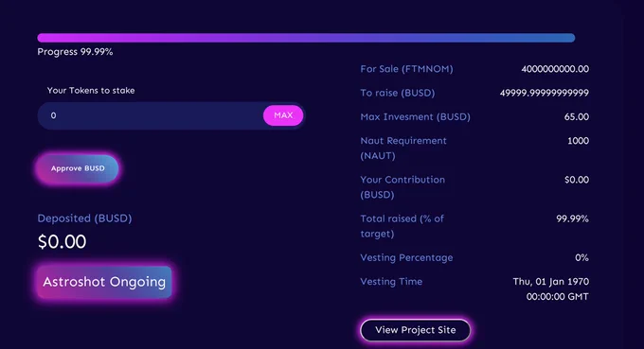Screen dimensions: 644x349
Task: Click the Astroshot Ongoing button
Action: point(104,282)
